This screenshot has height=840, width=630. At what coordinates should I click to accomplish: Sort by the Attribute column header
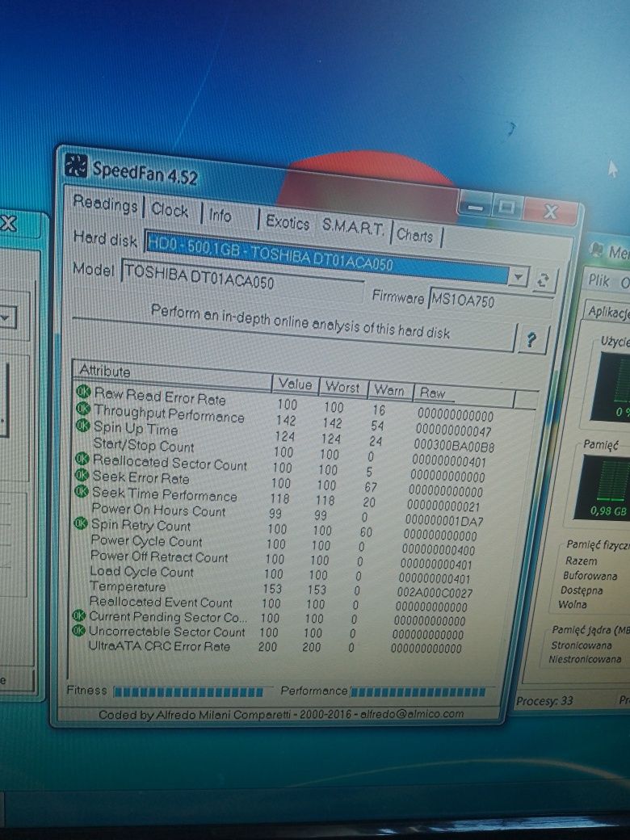coord(173,375)
